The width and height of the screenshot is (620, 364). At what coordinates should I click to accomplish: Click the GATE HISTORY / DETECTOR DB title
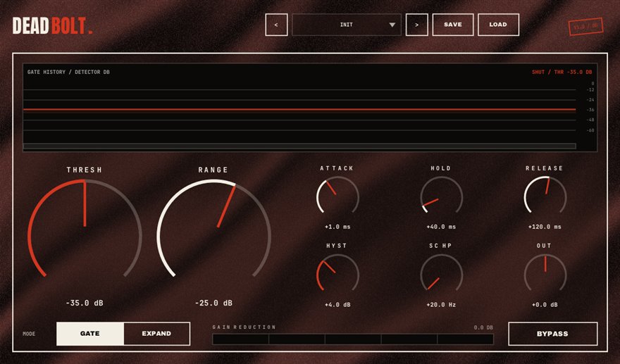tap(68, 72)
